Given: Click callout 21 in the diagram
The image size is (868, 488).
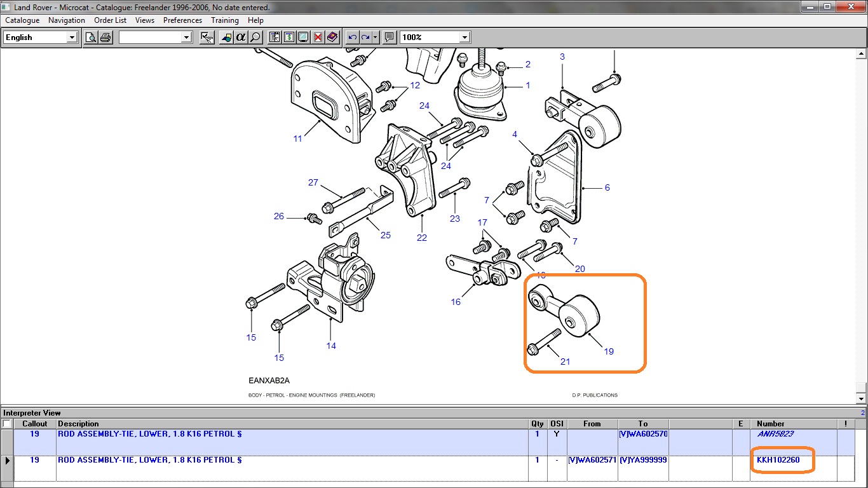Looking at the screenshot, I should point(565,362).
